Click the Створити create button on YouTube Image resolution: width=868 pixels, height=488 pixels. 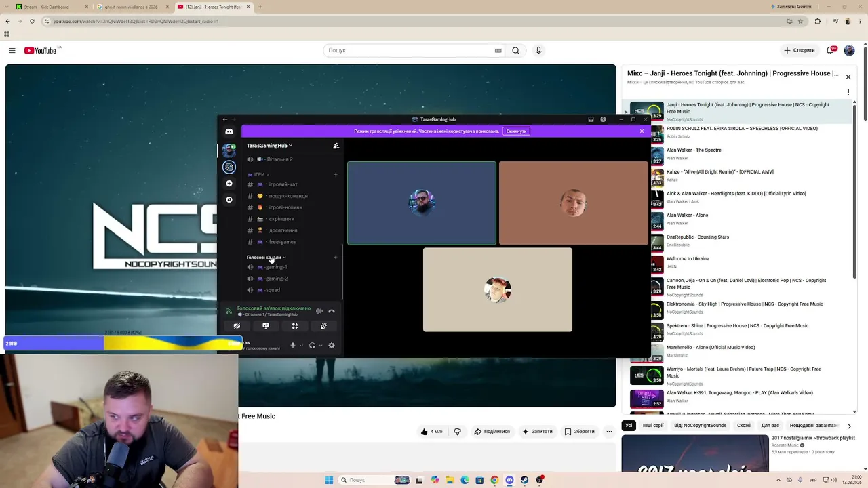click(x=799, y=50)
